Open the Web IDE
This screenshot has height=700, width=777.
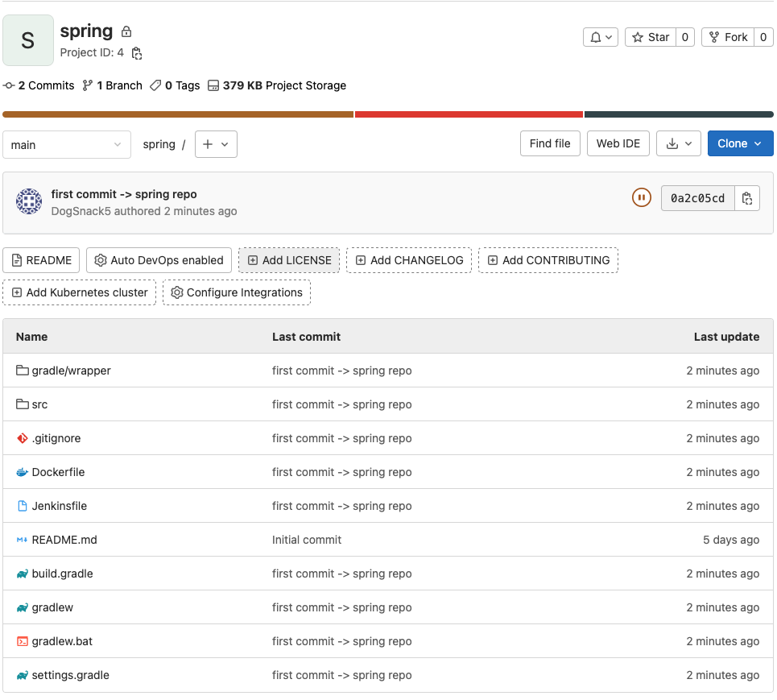(x=618, y=143)
